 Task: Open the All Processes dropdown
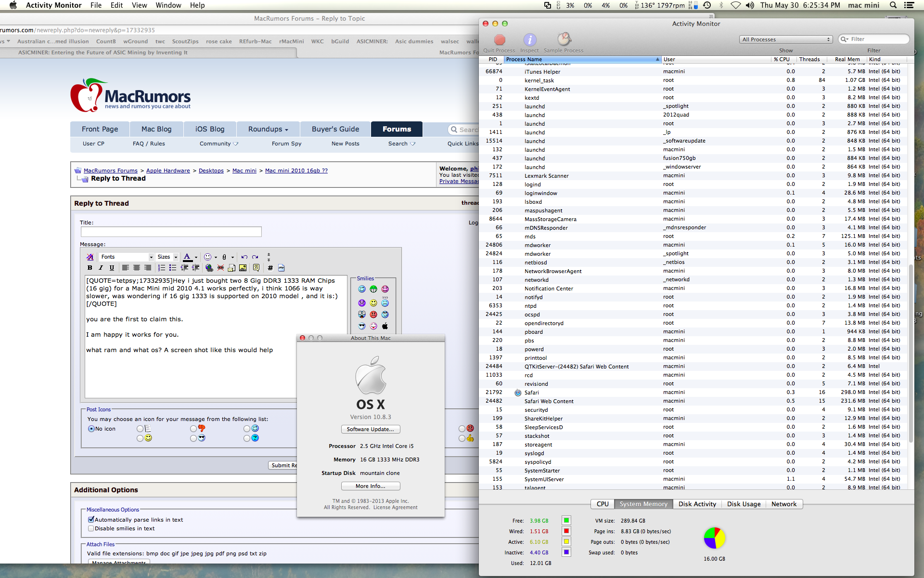click(786, 39)
